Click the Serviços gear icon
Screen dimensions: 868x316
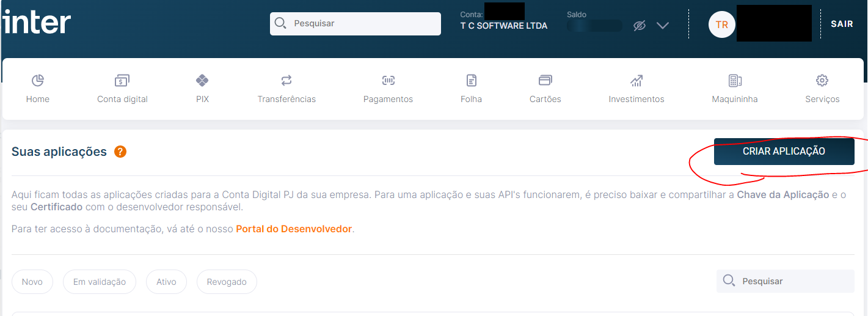click(822, 80)
